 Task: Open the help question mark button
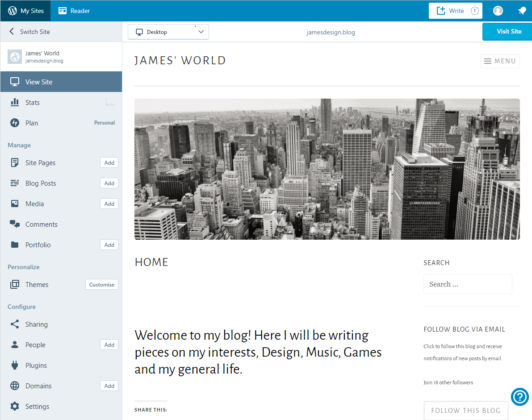[520, 397]
